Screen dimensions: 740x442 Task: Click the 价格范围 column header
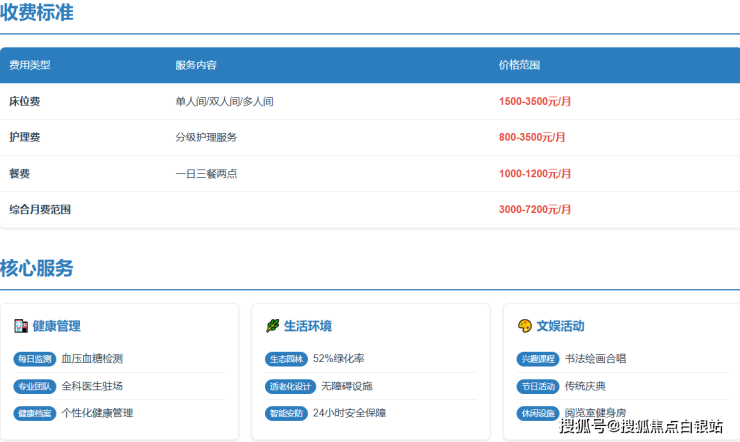[520, 65]
